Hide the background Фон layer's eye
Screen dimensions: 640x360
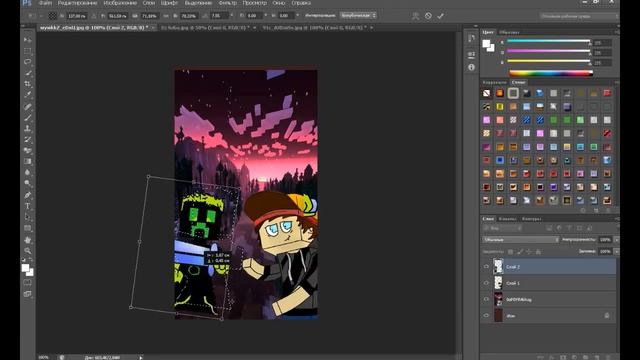pyautogui.click(x=486, y=316)
